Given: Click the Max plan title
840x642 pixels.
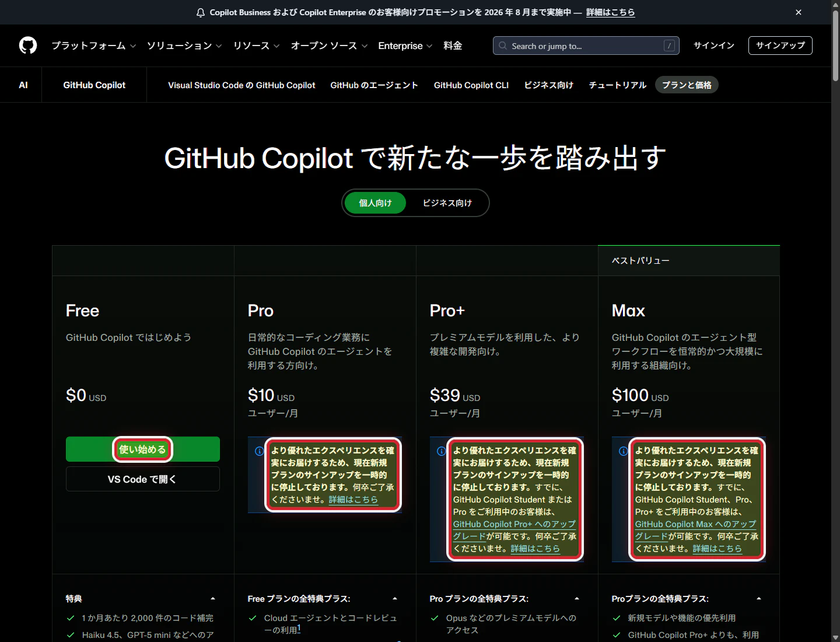Looking at the screenshot, I should [628, 311].
